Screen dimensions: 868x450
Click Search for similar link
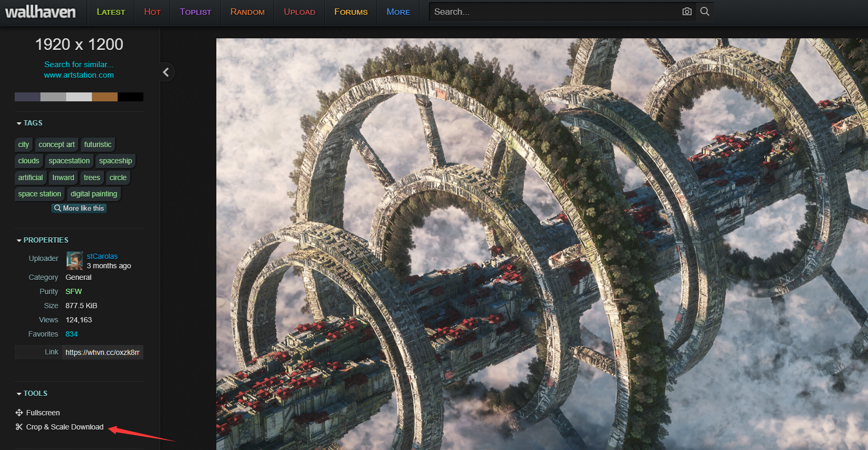point(79,65)
